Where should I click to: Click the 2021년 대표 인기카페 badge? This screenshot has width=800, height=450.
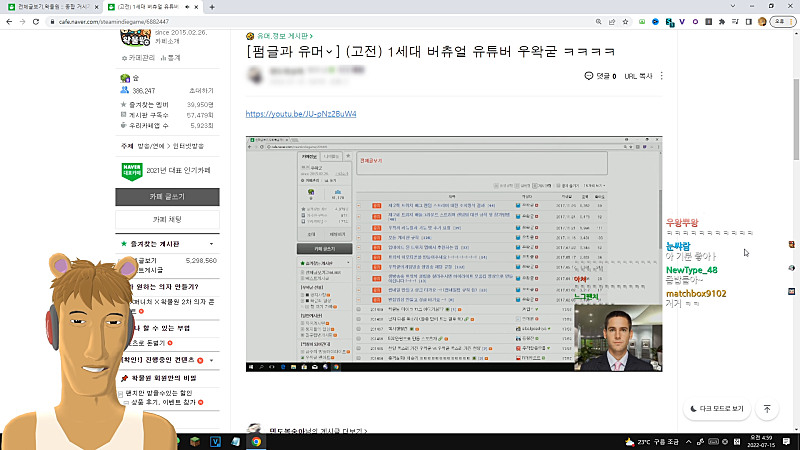click(x=166, y=171)
